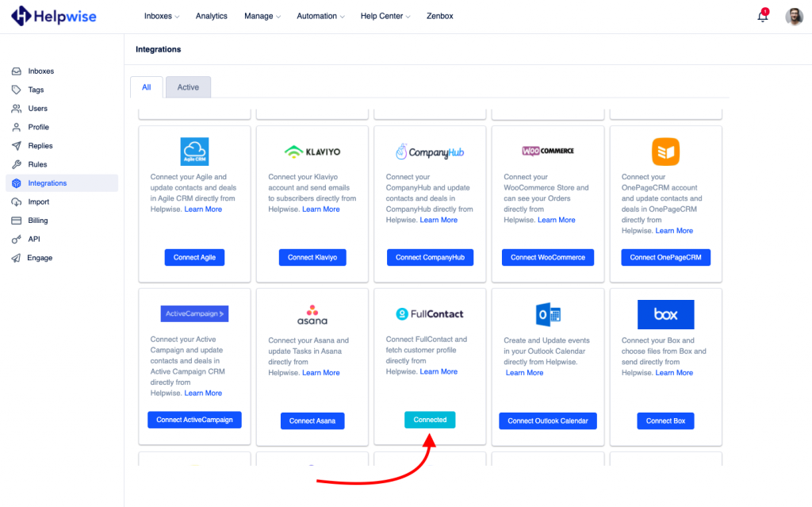Switch to the All tab
The image size is (812, 507).
(x=147, y=87)
